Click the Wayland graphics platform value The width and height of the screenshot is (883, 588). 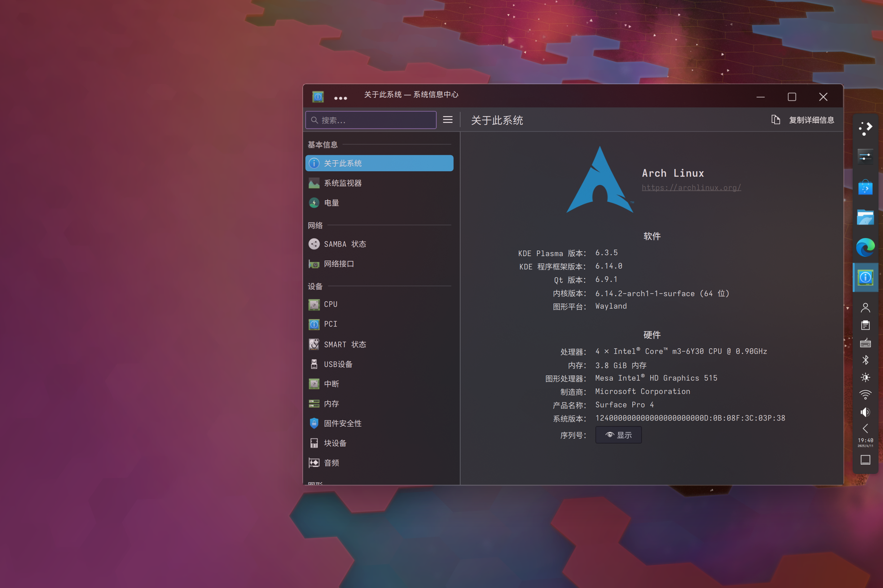tap(611, 306)
